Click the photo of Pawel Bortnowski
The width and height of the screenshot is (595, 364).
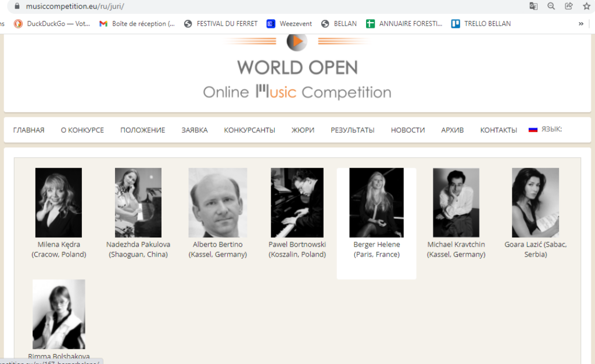[x=297, y=203]
